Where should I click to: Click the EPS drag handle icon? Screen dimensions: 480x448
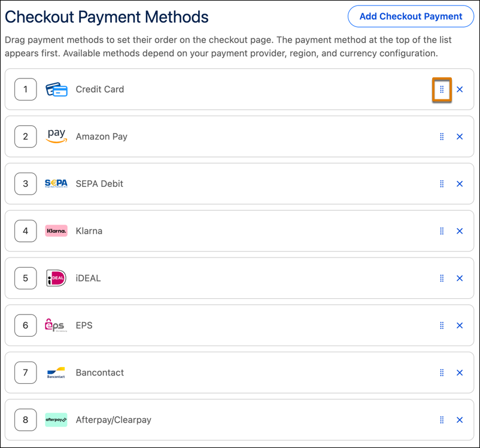442,325
